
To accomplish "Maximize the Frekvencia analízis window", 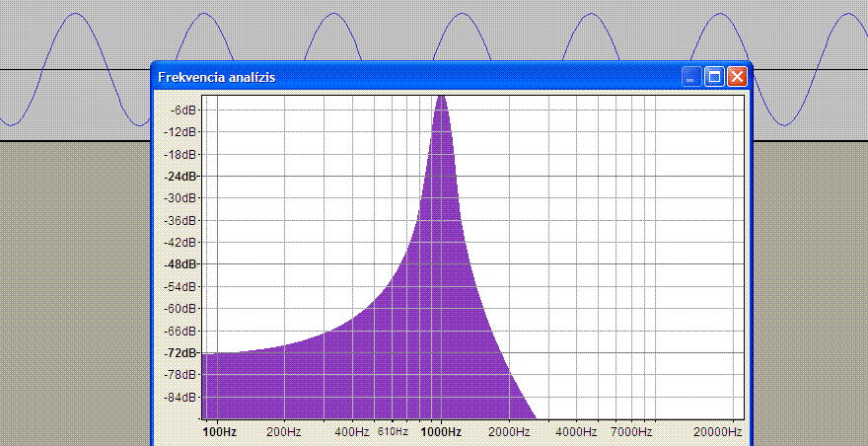I will point(714,76).
